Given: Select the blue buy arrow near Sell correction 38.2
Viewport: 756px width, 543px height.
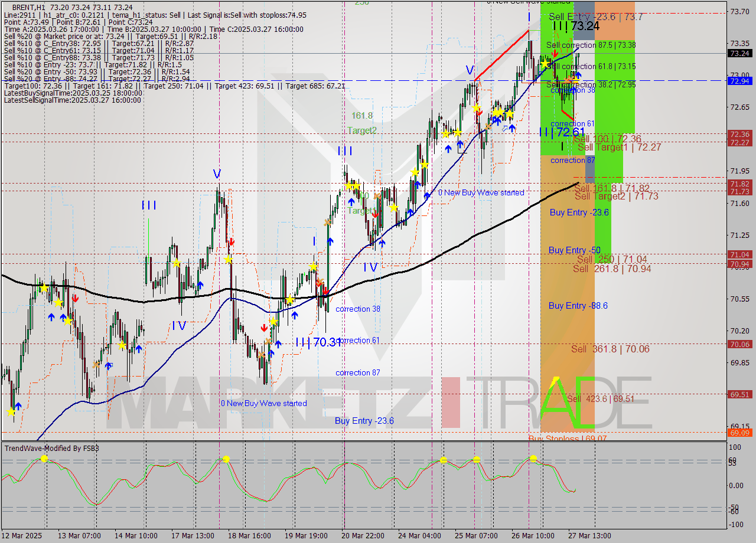Looking at the screenshot, I should (x=578, y=76).
